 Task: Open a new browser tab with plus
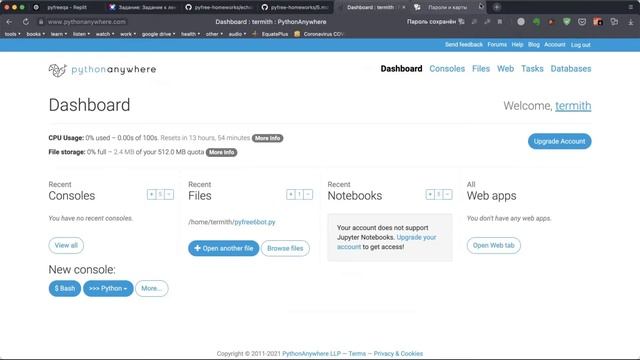click(497, 7)
